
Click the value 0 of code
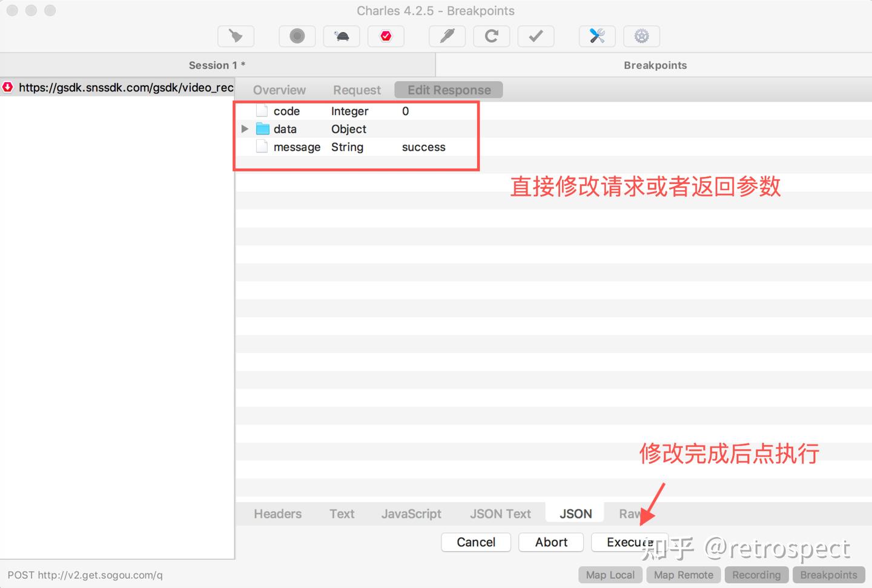[x=405, y=111]
